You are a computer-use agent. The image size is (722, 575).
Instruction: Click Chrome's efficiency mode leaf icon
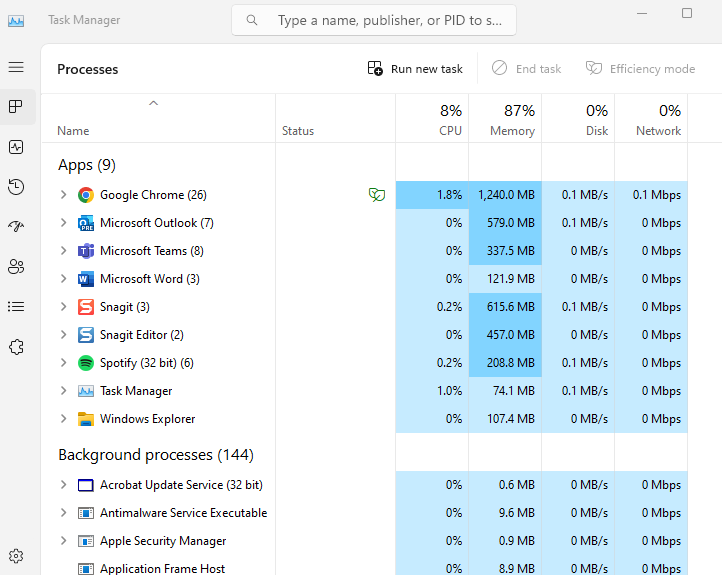377,195
